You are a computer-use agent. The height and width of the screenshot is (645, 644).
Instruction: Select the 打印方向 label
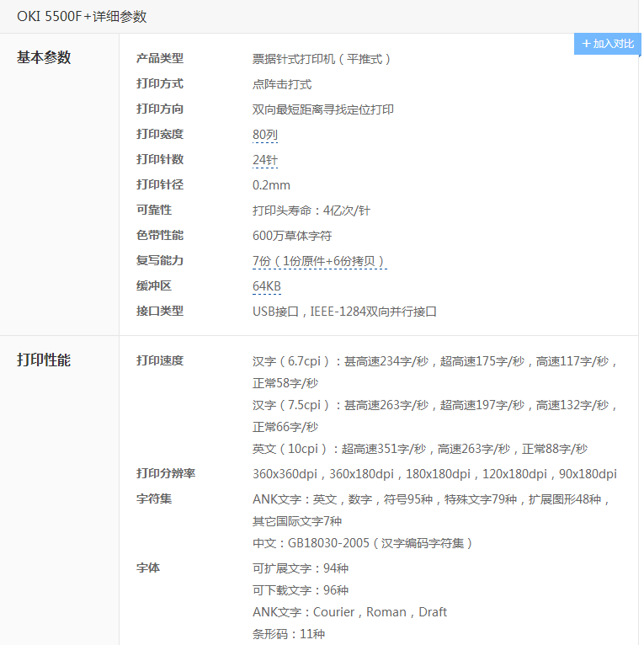[x=160, y=109]
